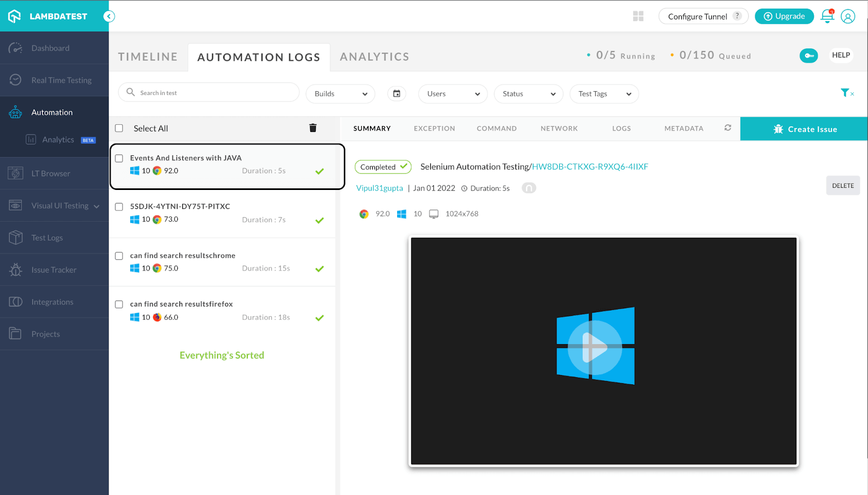The image size is (868, 495).
Task: Open the Network tab of test details
Action: point(559,128)
